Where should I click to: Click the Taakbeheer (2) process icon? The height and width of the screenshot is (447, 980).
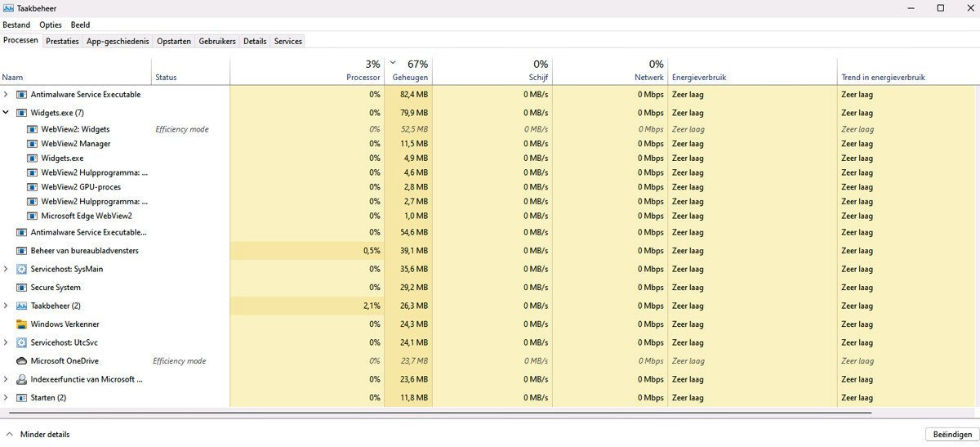21,306
